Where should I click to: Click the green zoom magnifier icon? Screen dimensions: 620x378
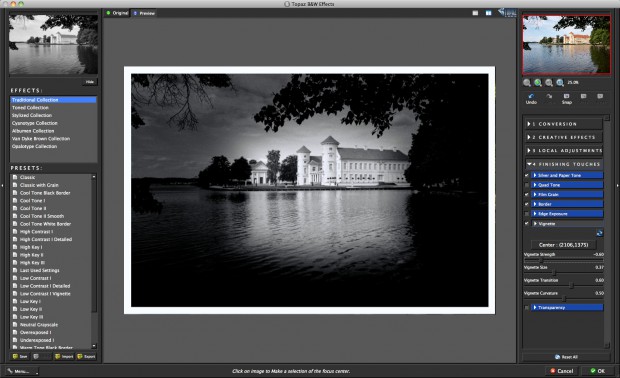(538, 83)
